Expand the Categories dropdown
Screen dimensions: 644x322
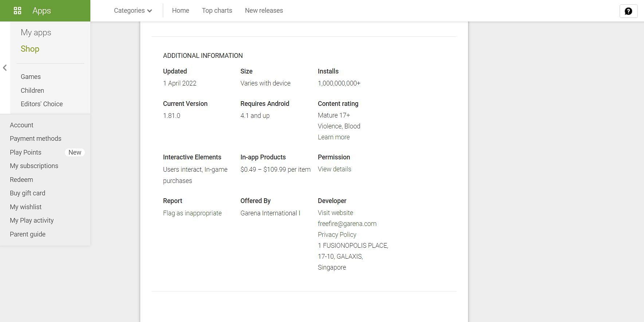133,11
